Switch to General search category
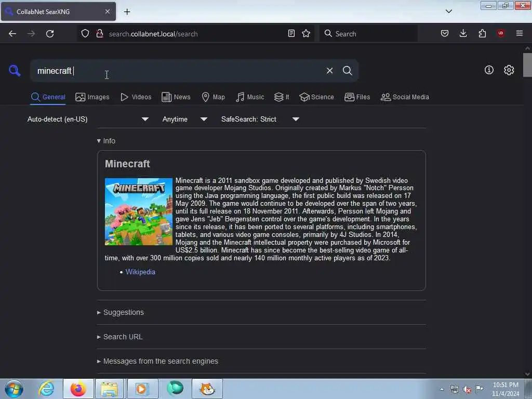This screenshot has width=532, height=399. [x=48, y=97]
